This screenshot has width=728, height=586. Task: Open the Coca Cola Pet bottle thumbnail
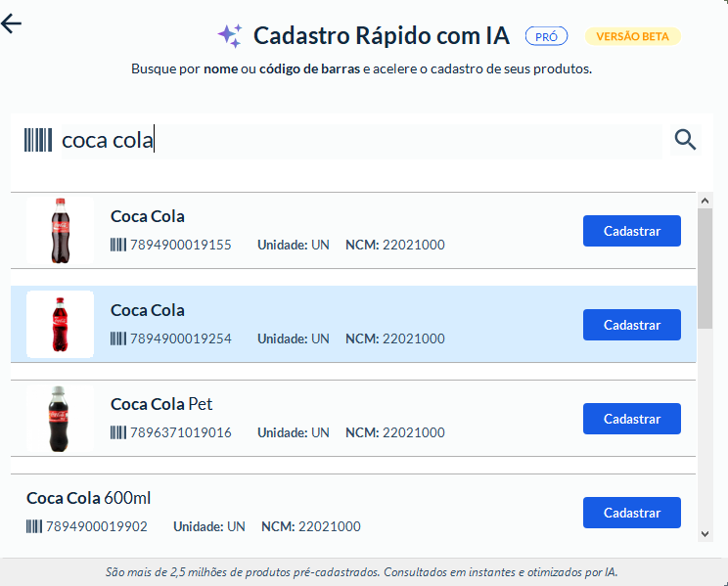(x=60, y=419)
